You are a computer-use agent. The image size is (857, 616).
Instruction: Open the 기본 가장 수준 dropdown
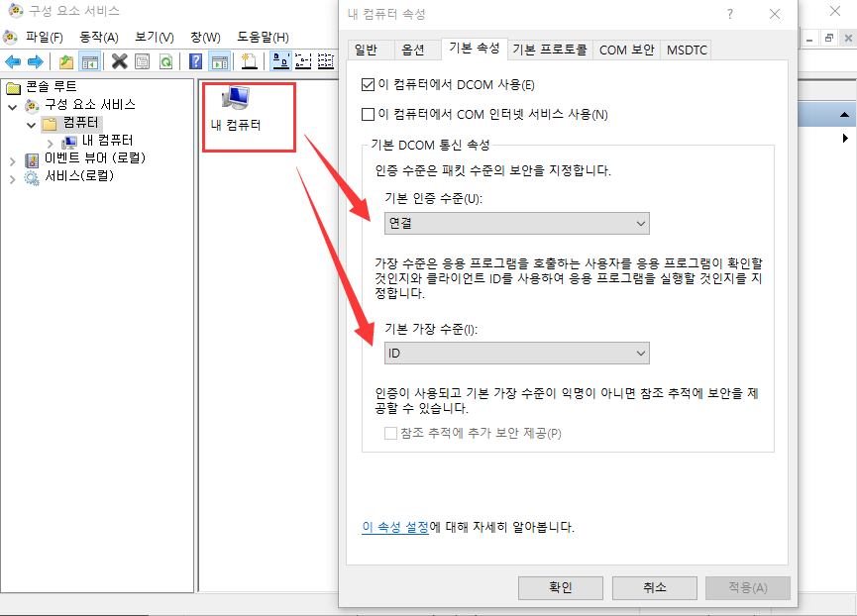coord(642,353)
